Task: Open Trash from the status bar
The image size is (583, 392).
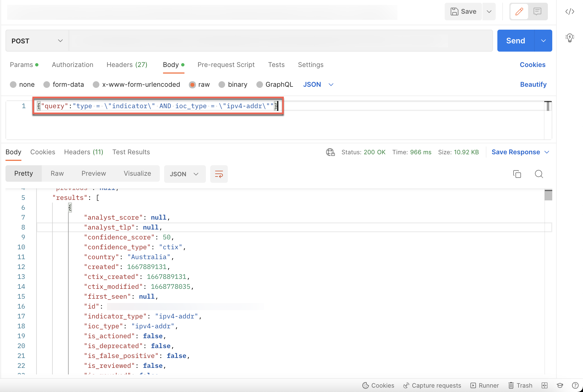Action: pos(520,385)
